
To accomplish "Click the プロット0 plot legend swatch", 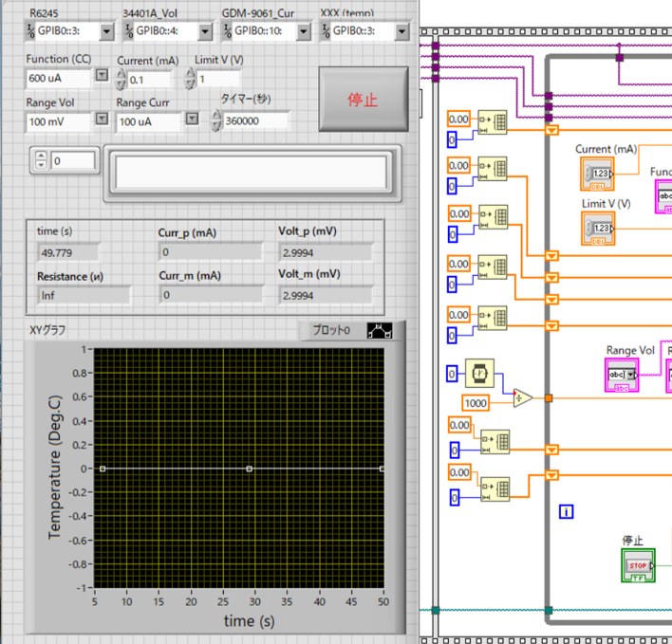I will coord(380,331).
